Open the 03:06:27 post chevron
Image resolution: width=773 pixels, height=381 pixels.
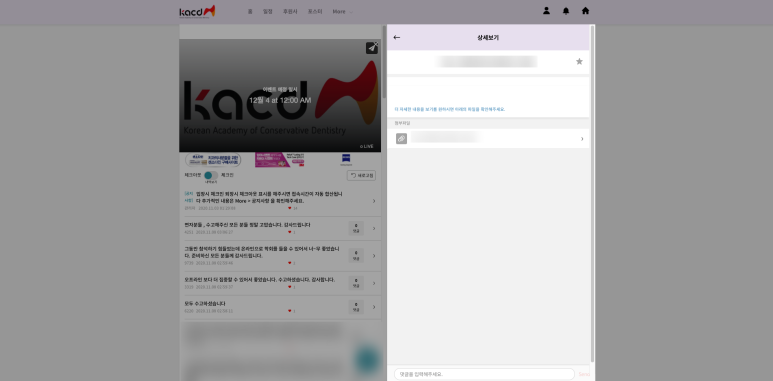(374, 228)
